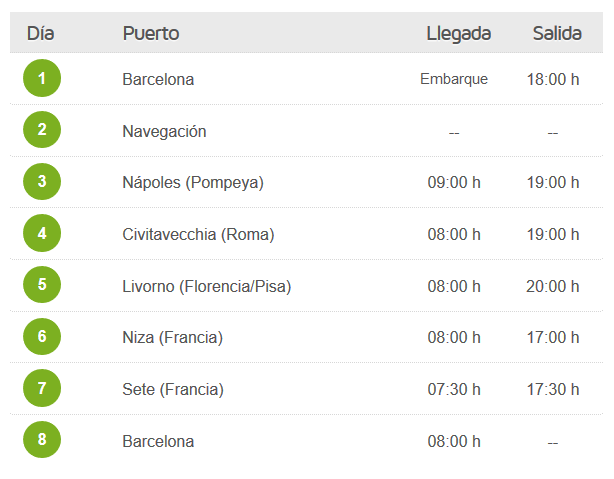Screen dimensions: 614x479
Task: Click the green day 1 circle
Action: [x=42, y=78]
